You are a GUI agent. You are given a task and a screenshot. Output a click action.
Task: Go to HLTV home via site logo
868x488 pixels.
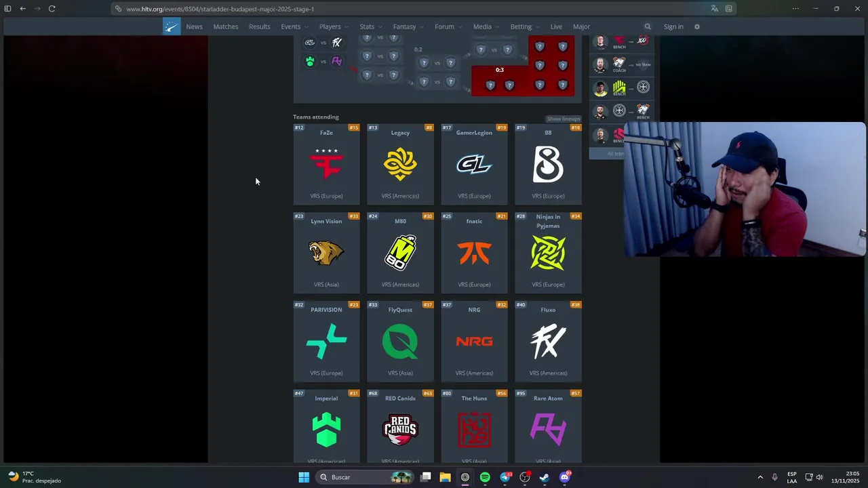172,26
